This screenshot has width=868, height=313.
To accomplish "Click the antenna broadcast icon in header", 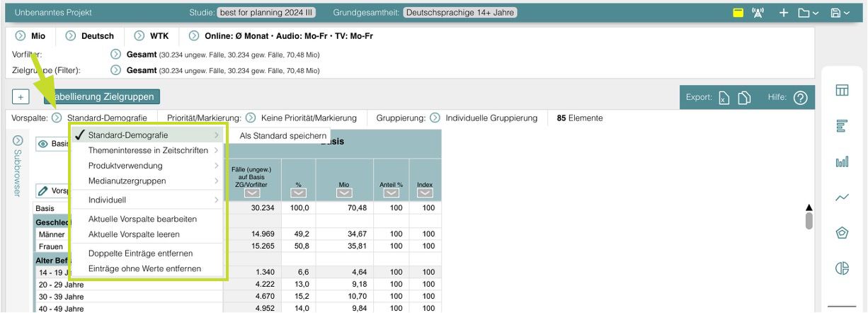I will [758, 13].
